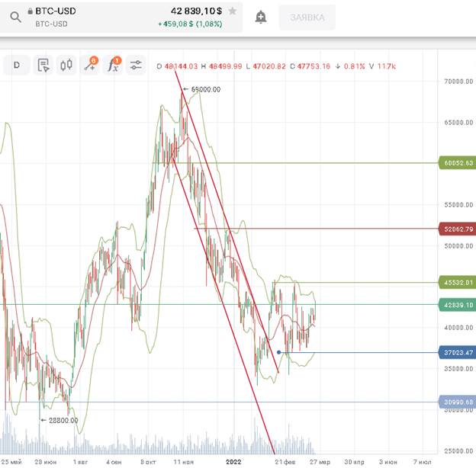Click the 11 ноя date axis label

[183, 462]
